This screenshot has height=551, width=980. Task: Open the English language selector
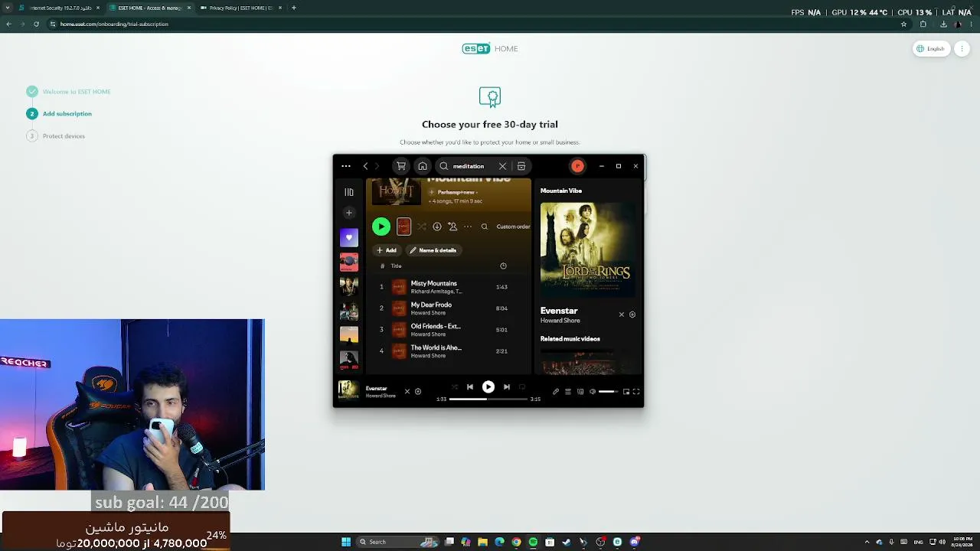coord(931,49)
